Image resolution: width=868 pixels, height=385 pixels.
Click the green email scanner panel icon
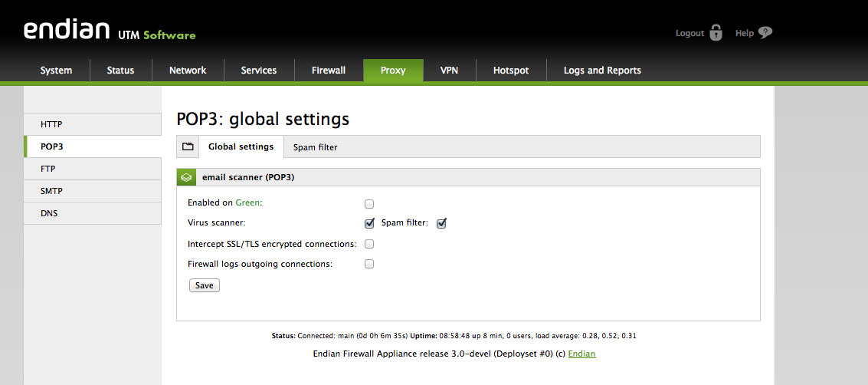187,177
